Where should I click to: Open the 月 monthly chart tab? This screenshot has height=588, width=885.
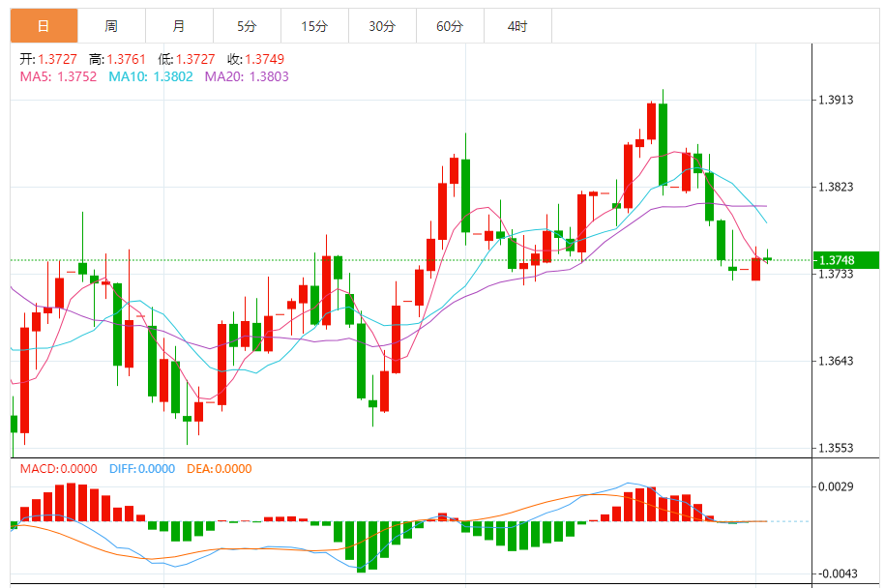coord(179,26)
